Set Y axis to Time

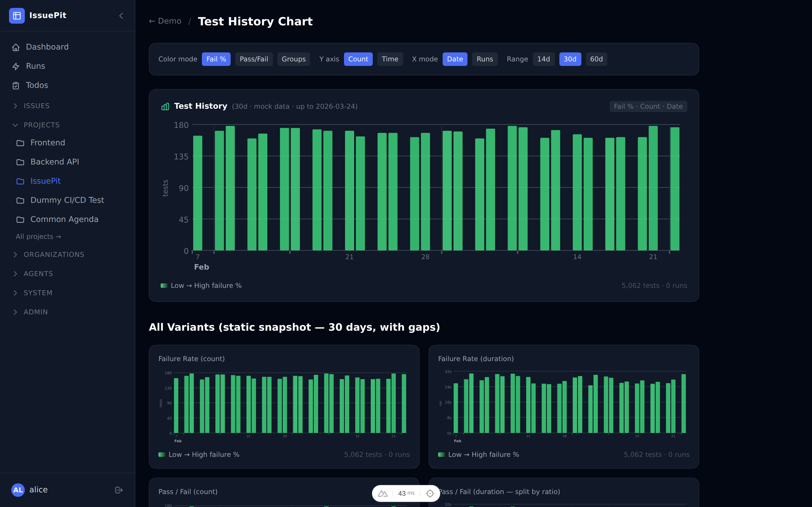point(390,59)
